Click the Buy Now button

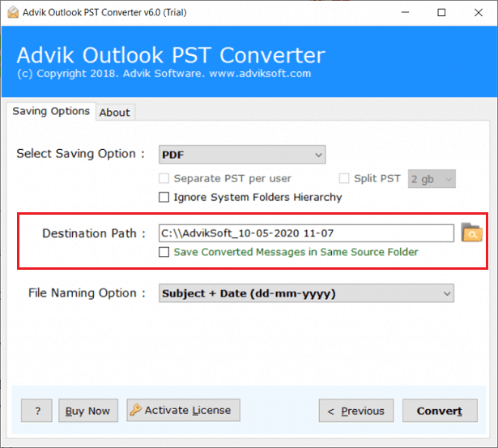(x=88, y=411)
